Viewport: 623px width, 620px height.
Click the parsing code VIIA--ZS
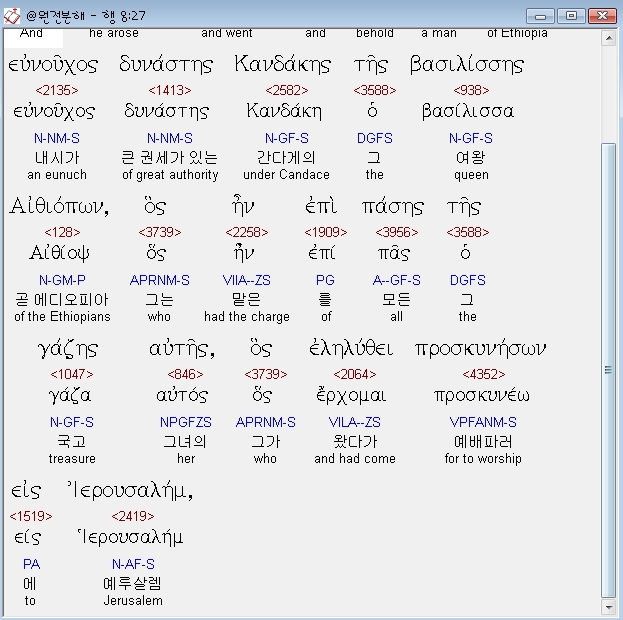(247, 280)
